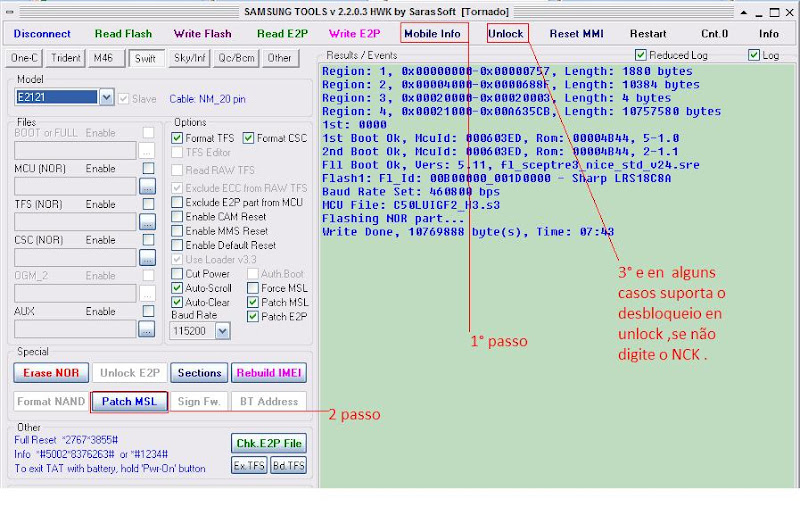Switch to the Other tab
The height and width of the screenshot is (507, 800).
point(279,58)
